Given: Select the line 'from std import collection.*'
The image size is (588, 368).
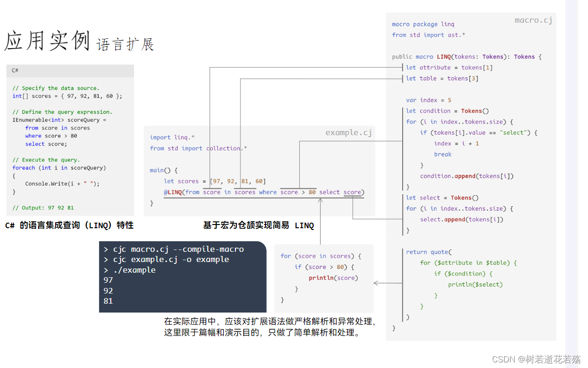Looking at the screenshot, I should coord(198,149).
